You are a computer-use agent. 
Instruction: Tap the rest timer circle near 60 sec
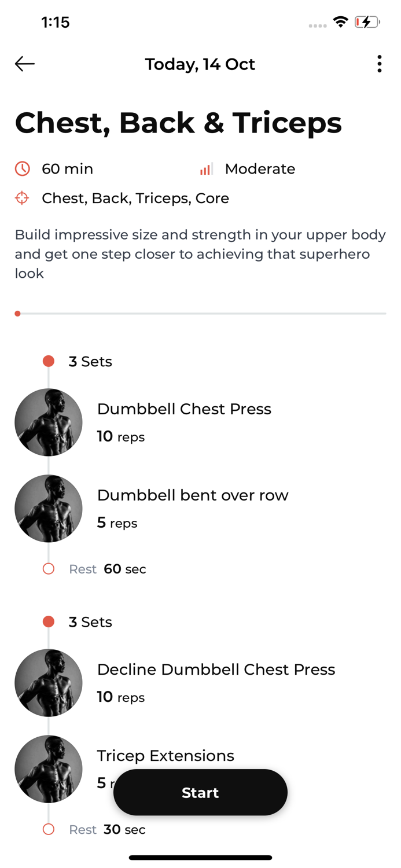[x=49, y=568]
